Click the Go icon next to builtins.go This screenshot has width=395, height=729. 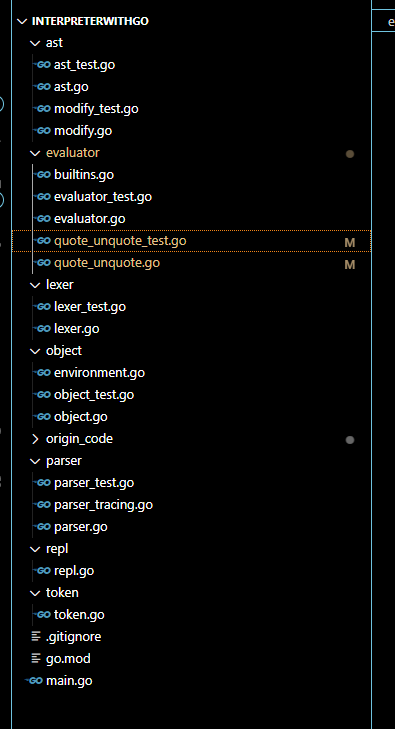coord(43,175)
